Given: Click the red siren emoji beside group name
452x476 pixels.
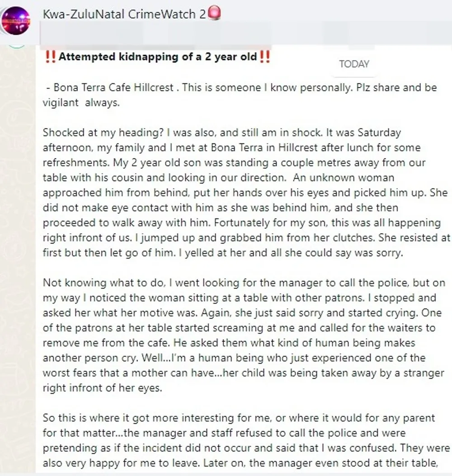Looking at the screenshot, I should (x=214, y=14).
